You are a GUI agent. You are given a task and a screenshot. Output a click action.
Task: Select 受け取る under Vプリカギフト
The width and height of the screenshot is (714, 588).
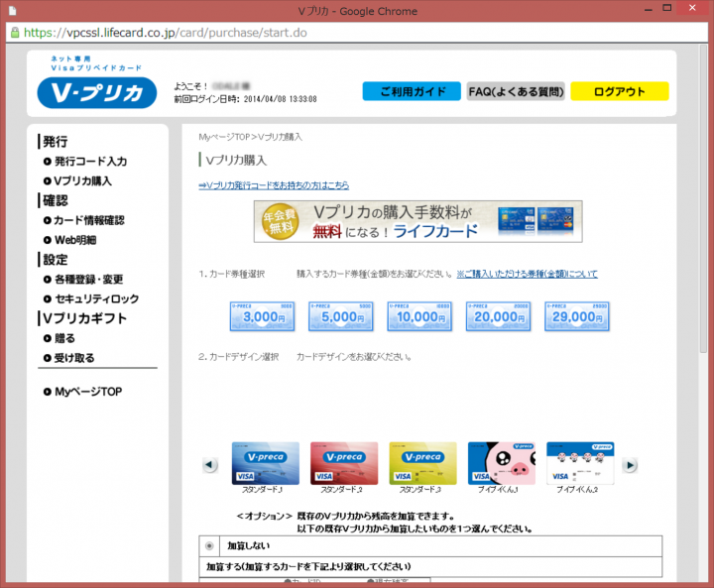[74, 358]
